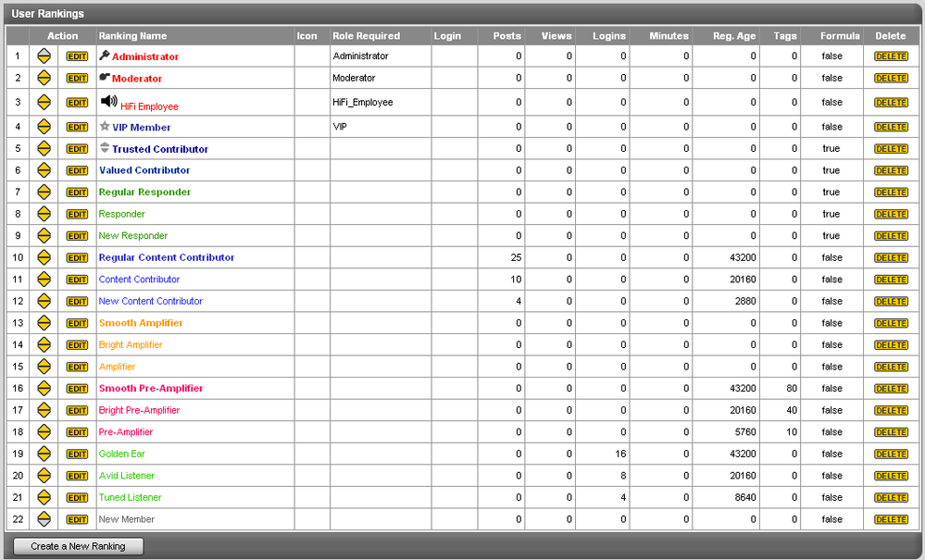Delete the New Responder ranking
Image resolution: width=925 pixels, height=560 pixels.
coord(891,236)
